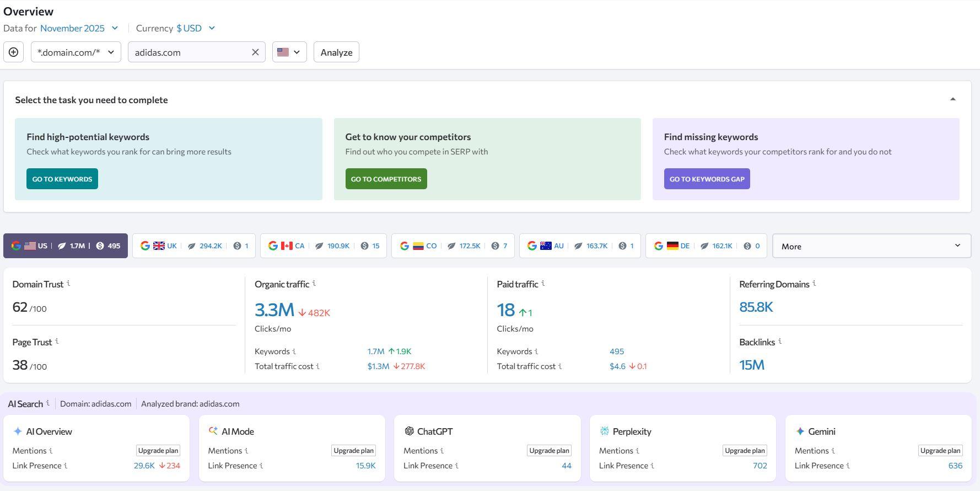Open 636 Gemini link presence value
Viewport: 980px width, 491px height.
click(x=955, y=466)
